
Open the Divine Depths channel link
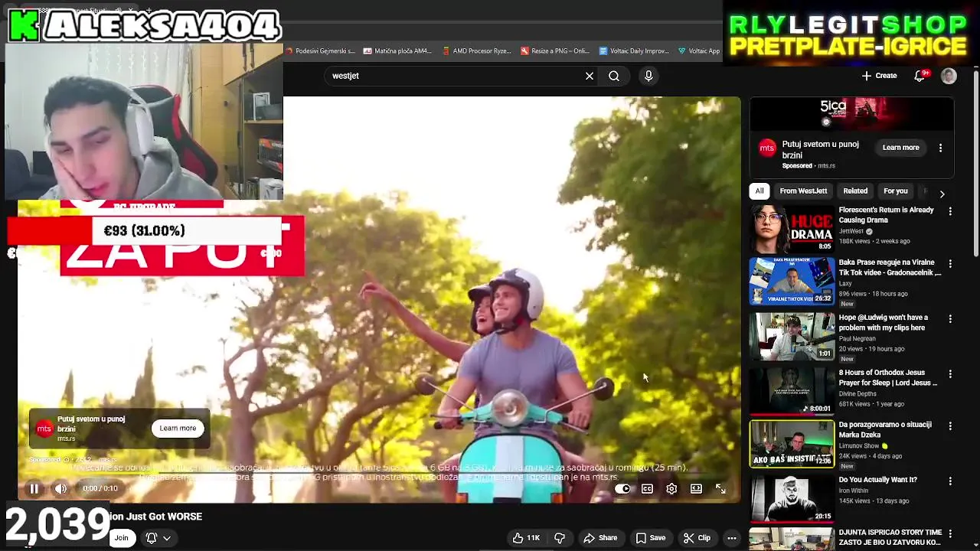pos(857,394)
